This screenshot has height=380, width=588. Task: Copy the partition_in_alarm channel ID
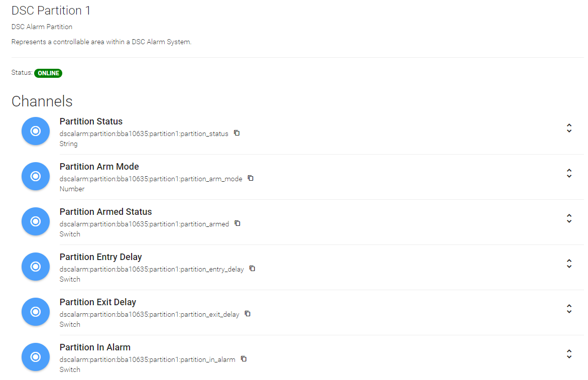[x=244, y=359]
